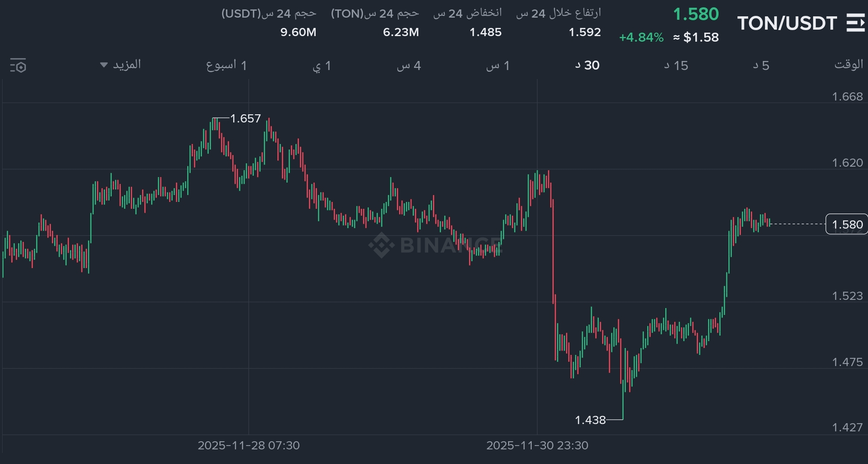
Task: Open chart indicator settings icon
Action: point(18,65)
